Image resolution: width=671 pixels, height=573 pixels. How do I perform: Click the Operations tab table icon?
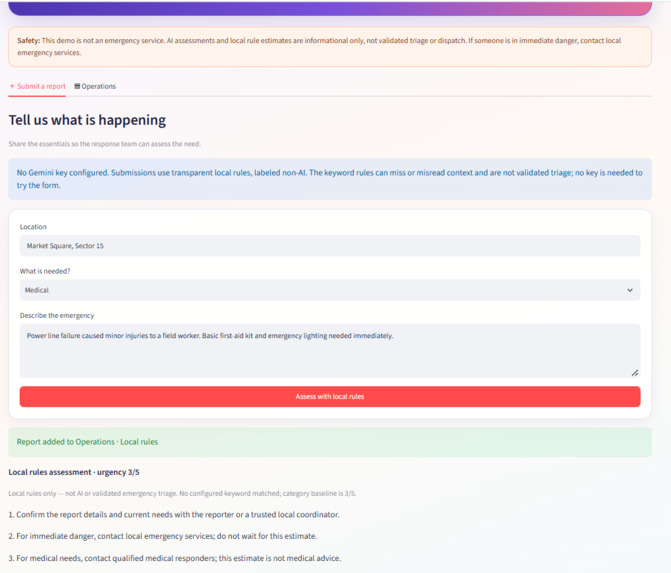pos(77,86)
